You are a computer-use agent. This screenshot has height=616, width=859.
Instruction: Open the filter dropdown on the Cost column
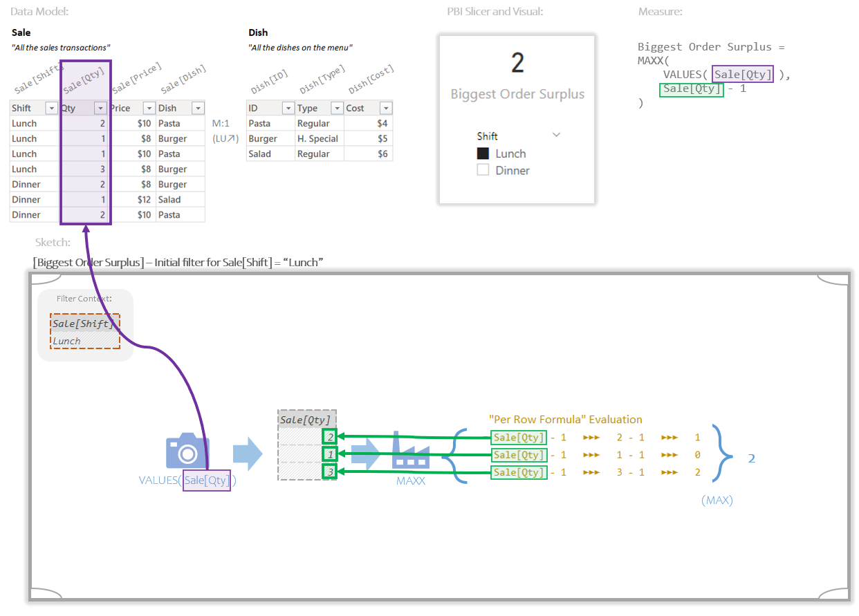(385, 108)
